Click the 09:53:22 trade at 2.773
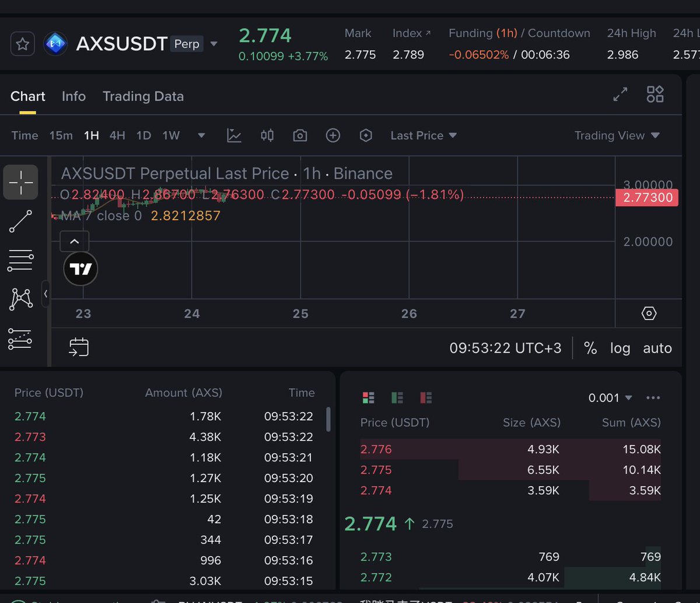 [164, 437]
